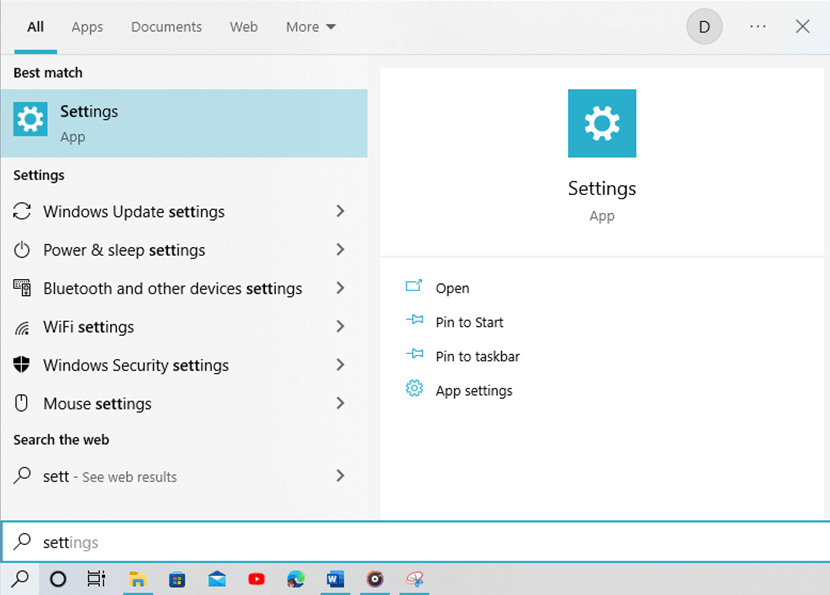
Task: Expand Windows Update settings result
Action: tap(340, 211)
